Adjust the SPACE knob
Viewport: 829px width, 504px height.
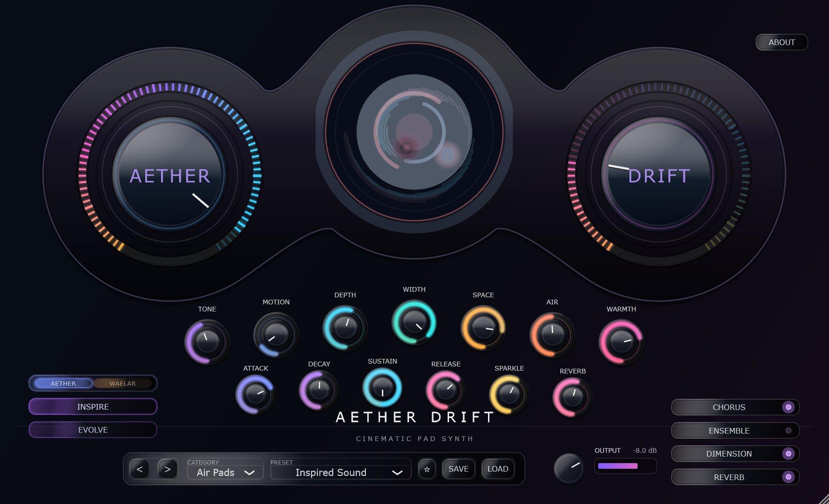point(483,327)
